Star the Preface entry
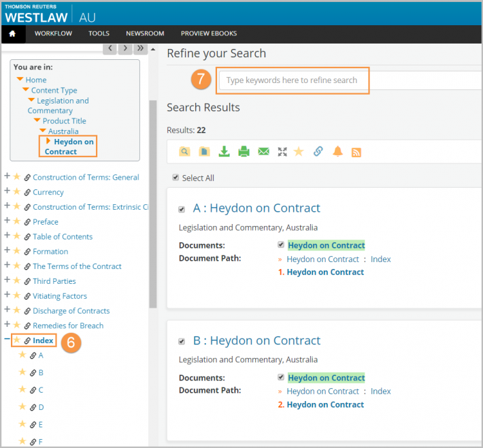The image size is (483, 448). (x=16, y=221)
